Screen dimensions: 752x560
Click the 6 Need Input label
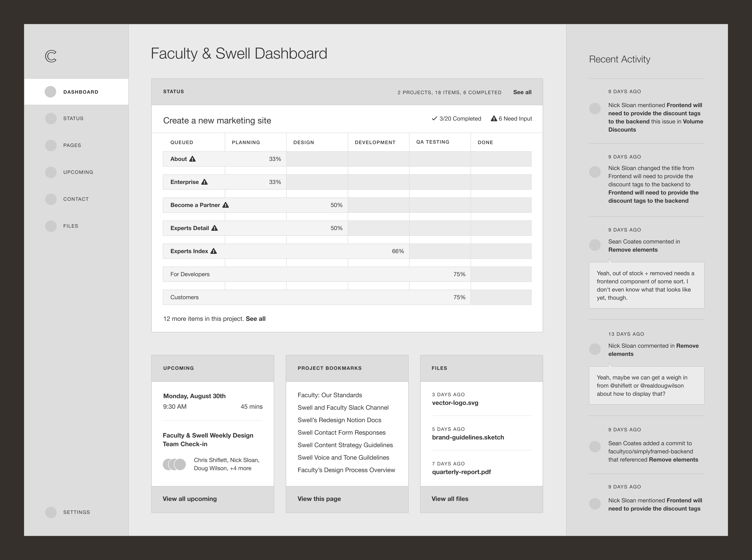click(x=515, y=119)
